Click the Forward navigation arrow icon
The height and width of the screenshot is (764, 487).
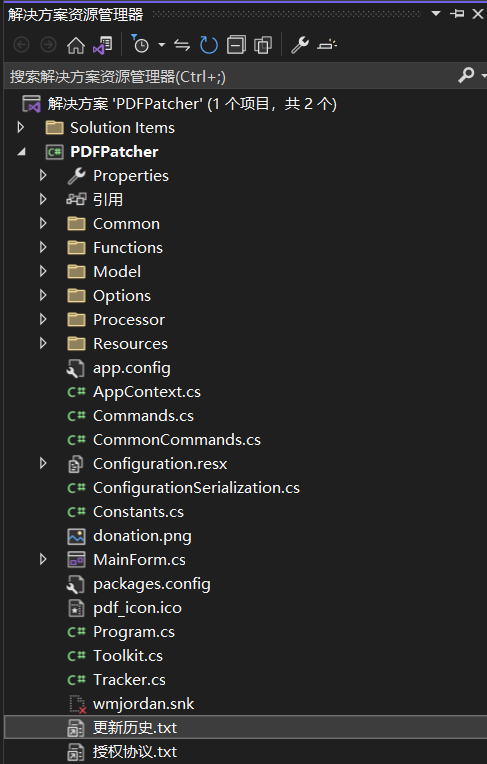coord(48,45)
